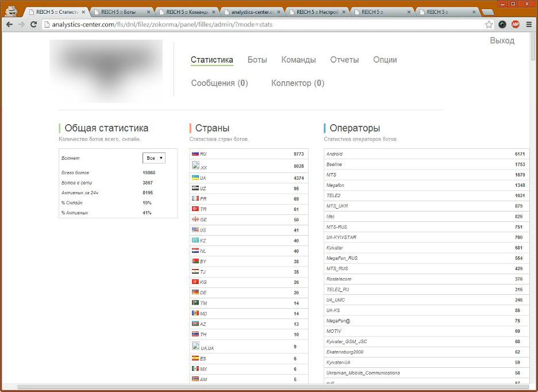The image size is (538, 392).
Task: Click the DE flag icon in Страны column
Action: (195, 292)
